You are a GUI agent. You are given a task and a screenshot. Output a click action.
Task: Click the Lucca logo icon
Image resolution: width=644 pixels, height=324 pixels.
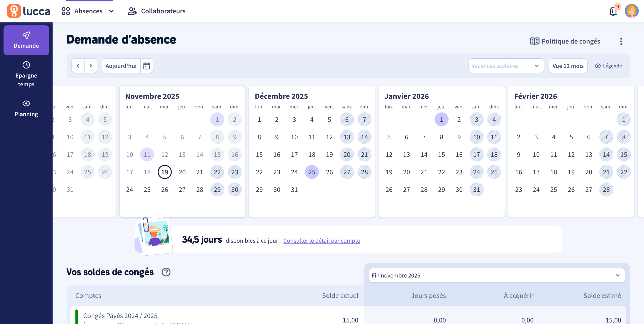(14, 11)
